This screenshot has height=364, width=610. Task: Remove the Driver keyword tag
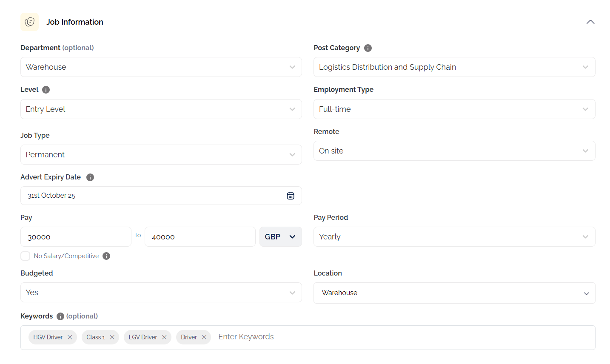[204, 337]
